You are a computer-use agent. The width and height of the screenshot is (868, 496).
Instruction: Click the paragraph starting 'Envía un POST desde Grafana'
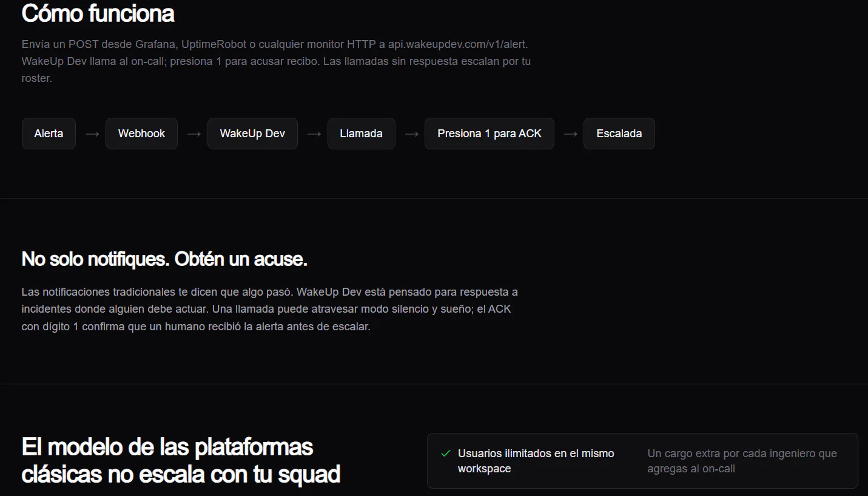pos(277,61)
